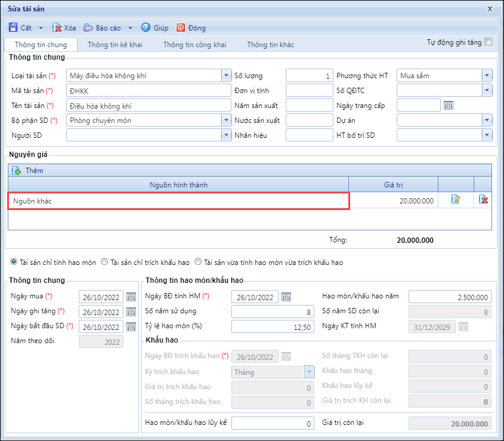This screenshot has height=441, width=504.
Task: Enable Tự động ghi tăng checkbox
Action: point(488,42)
